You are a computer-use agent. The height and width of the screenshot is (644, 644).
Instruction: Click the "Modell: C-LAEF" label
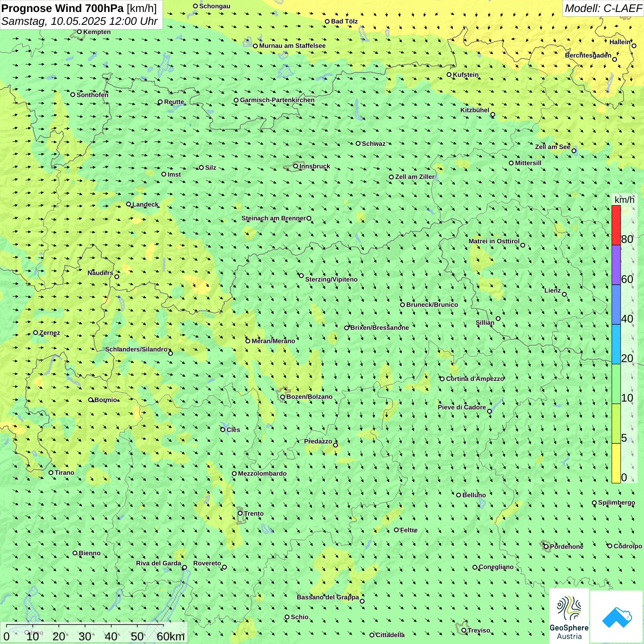(x=603, y=8)
